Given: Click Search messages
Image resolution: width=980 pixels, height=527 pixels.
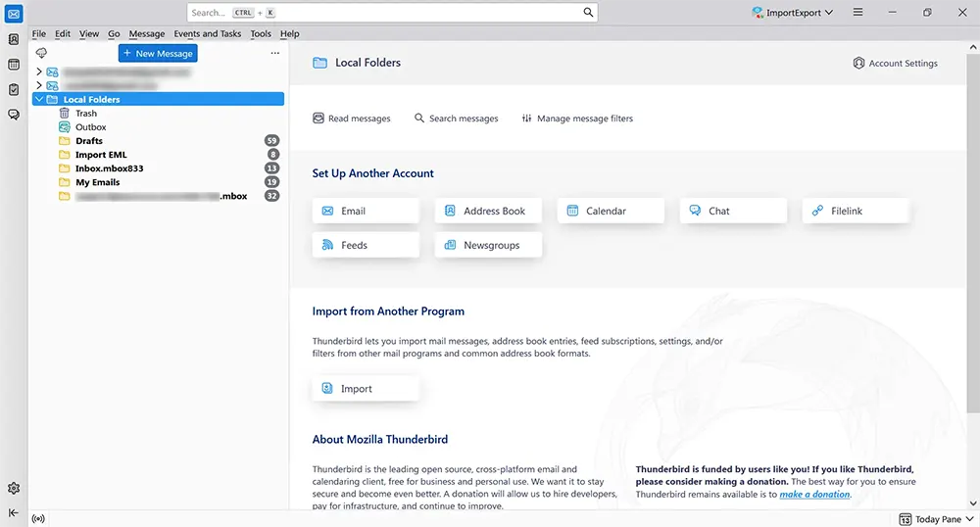Looking at the screenshot, I should click(457, 118).
